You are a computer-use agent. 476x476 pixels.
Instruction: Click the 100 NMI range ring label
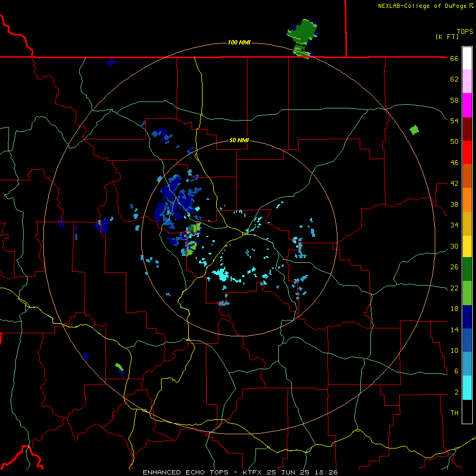pos(239,42)
